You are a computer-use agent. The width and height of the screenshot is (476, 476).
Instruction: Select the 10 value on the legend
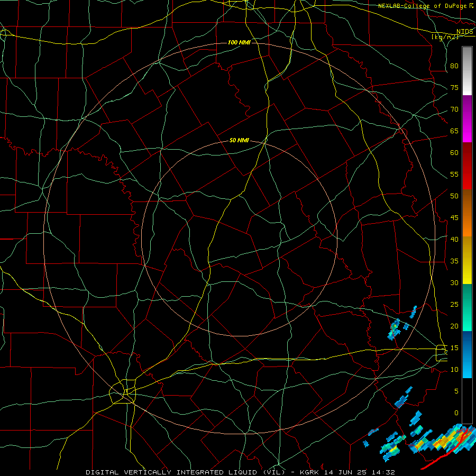point(454,370)
